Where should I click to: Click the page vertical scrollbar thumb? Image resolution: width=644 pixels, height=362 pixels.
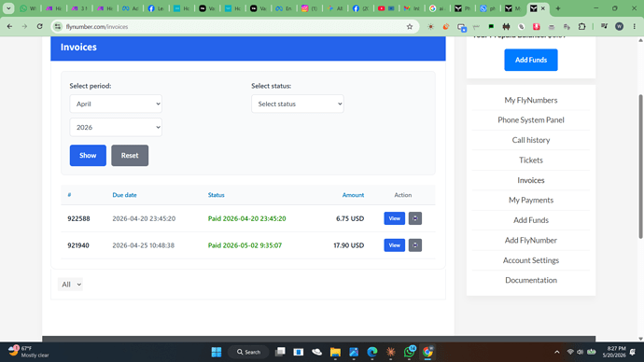640,166
